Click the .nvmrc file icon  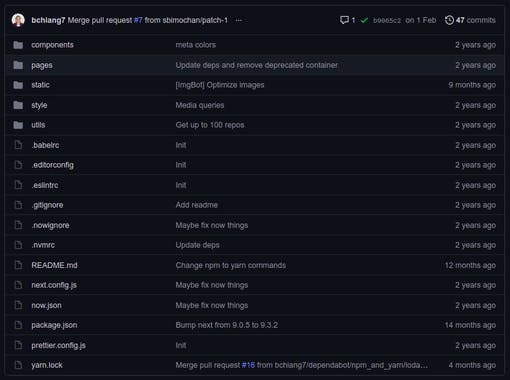click(x=18, y=245)
